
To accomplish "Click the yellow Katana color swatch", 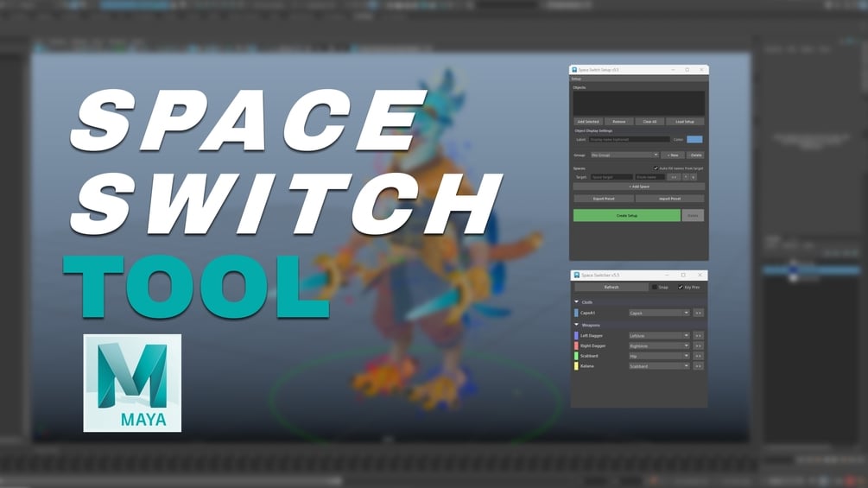I will (576, 365).
